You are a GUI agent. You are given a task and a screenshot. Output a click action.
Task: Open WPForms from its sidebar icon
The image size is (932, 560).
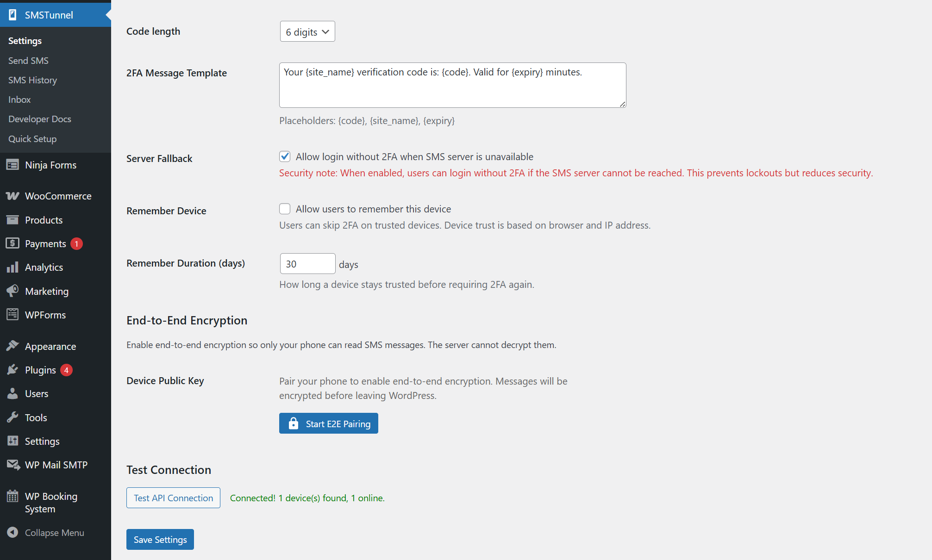pos(13,315)
